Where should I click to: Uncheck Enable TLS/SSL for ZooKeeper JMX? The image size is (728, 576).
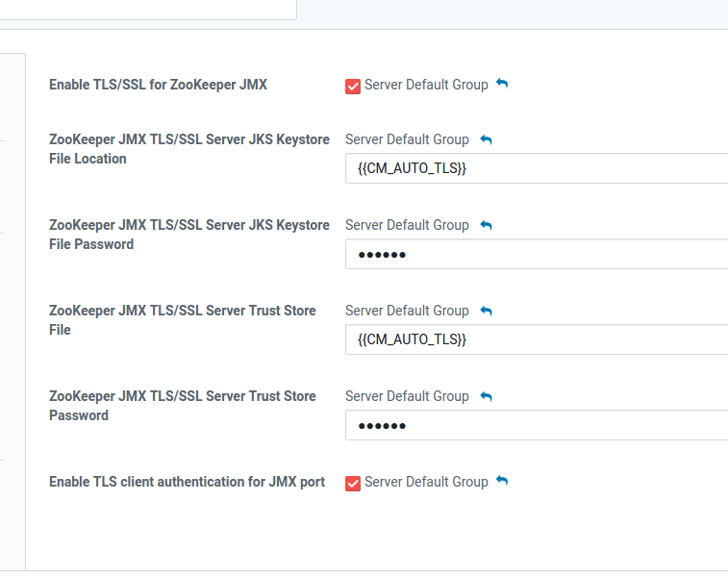coord(353,87)
